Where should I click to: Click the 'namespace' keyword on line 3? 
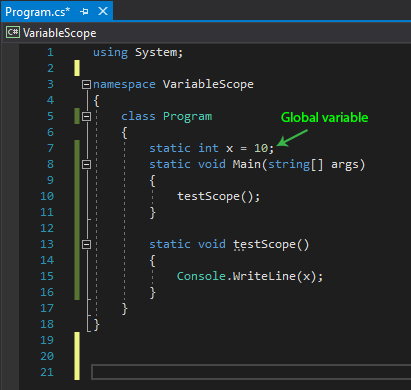[x=124, y=84]
